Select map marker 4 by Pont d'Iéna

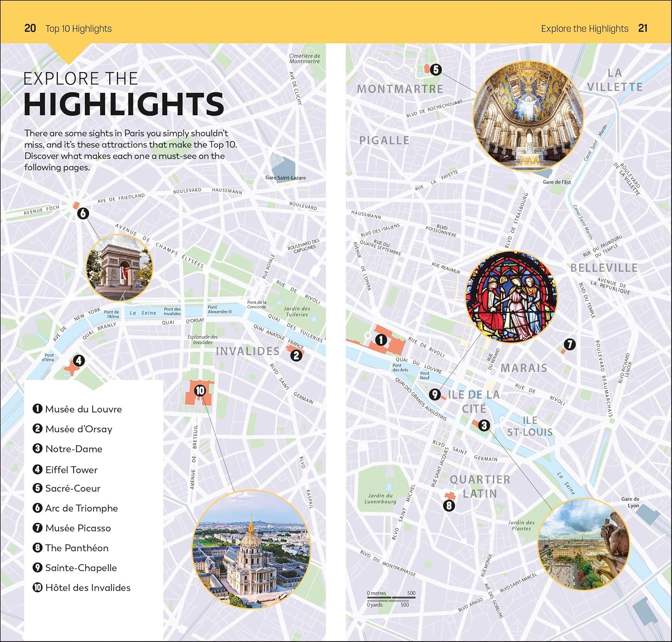(79, 361)
